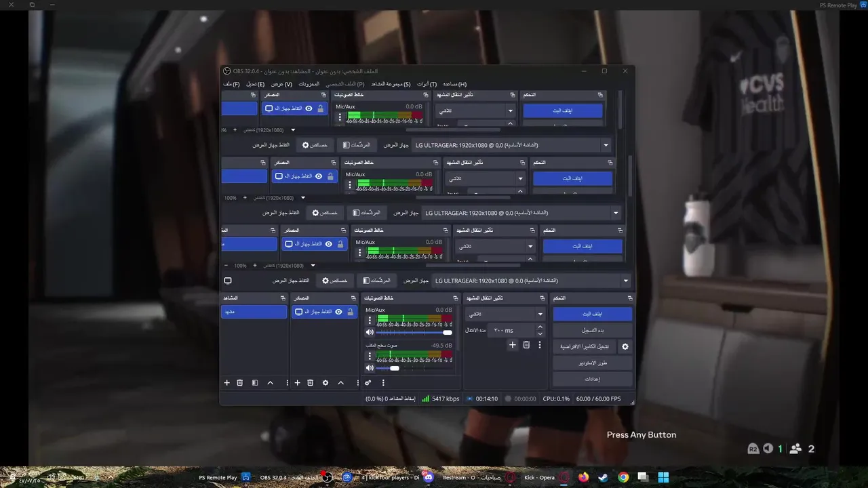This screenshot has height=488, width=868.
Task: Add a new scene with the plus icon
Action: point(227,383)
